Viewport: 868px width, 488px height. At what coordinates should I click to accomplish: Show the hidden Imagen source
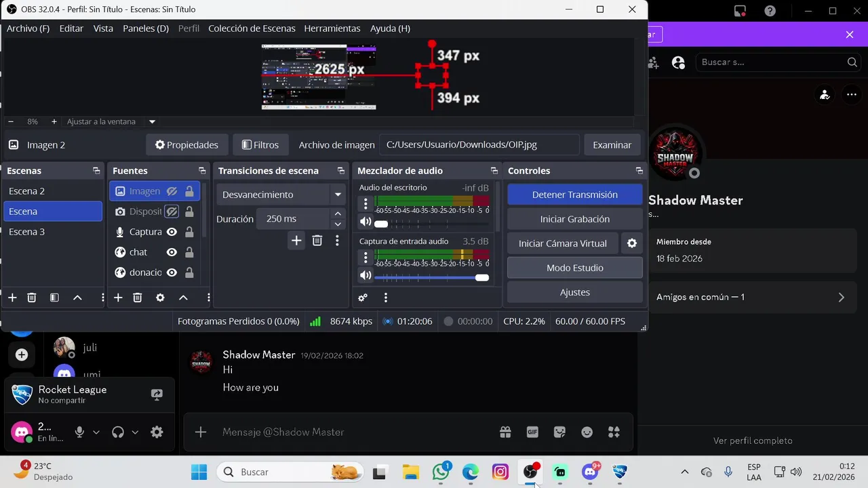coord(172,191)
